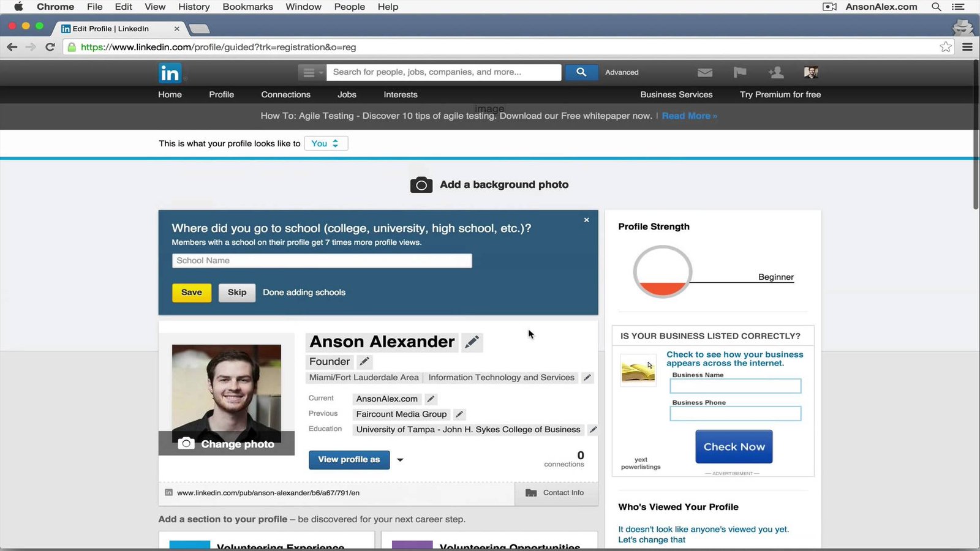Open the search category dropdown

click(312, 72)
